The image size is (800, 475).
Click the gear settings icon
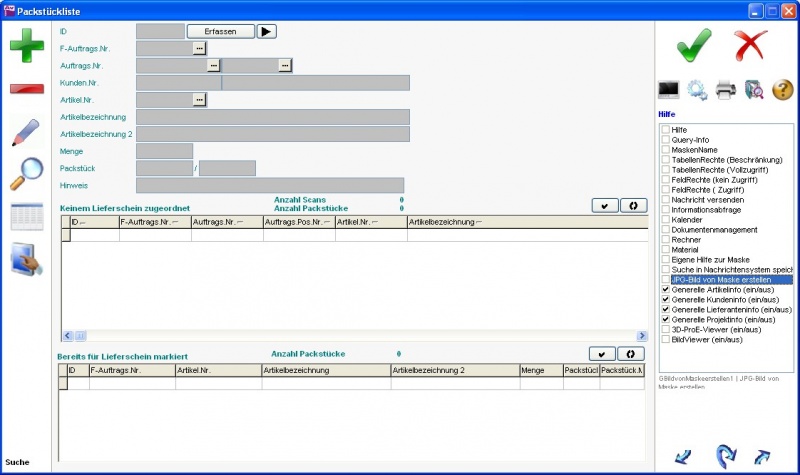pyautogui.click(x=697, y=90)
